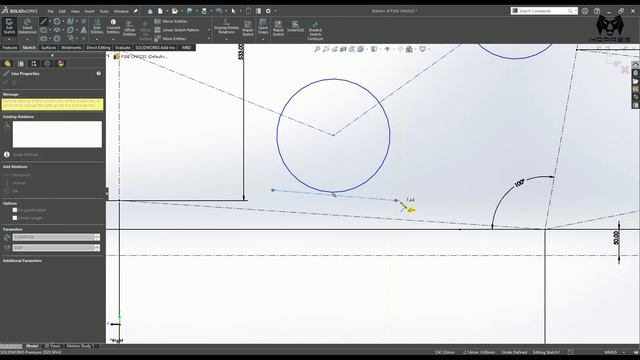Open the ConfigurationManager tab icon
This screenshot has width=640, height=360.
[34, 64]
